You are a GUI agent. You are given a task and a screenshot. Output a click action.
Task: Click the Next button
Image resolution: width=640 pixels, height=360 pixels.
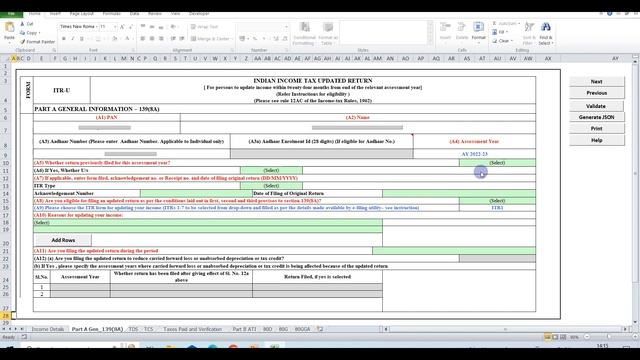point(596,82)
